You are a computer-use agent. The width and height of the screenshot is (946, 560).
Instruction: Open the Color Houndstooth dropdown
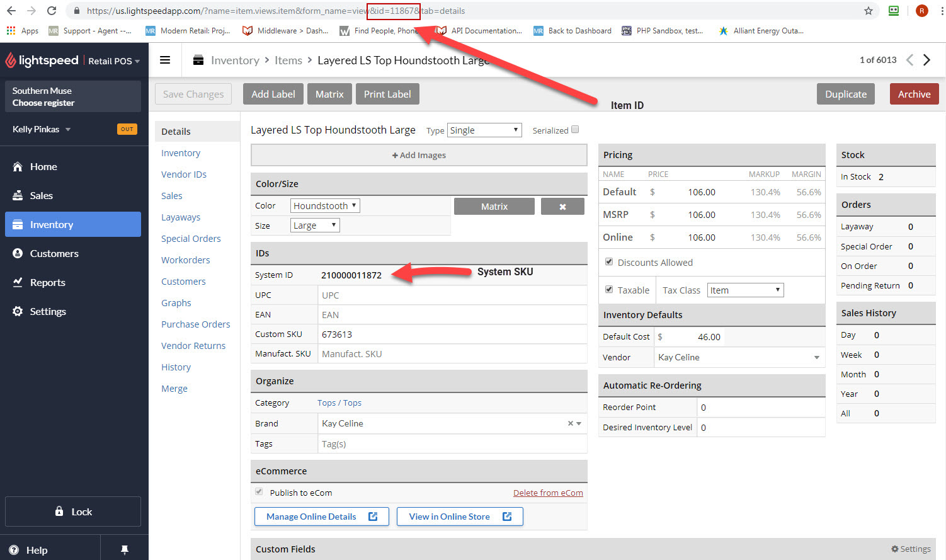325,206
